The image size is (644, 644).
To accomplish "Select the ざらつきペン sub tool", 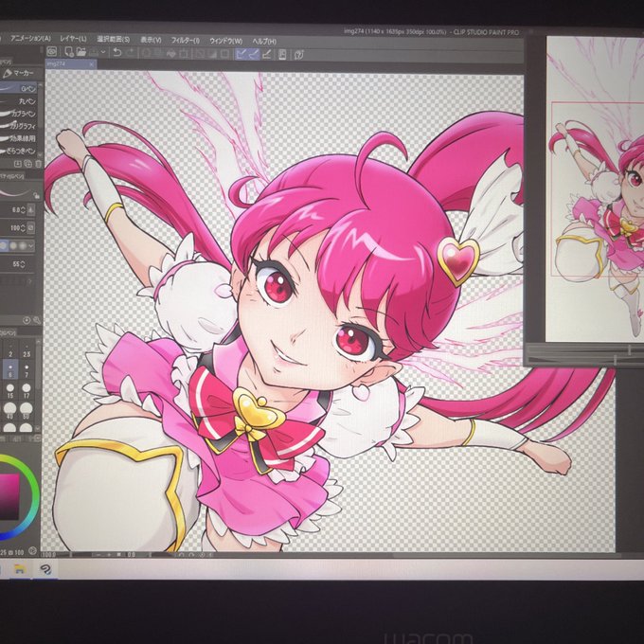I will (x=19, y=151).
